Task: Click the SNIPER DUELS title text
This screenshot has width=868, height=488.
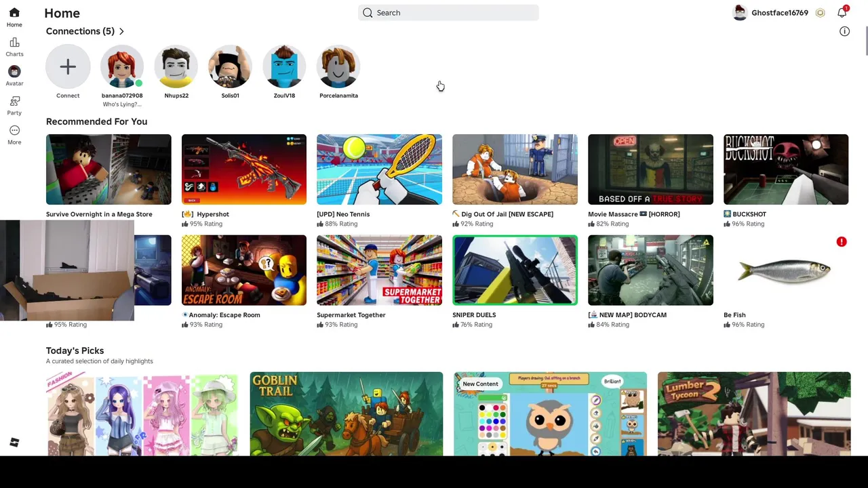Action: pos(474,315)
